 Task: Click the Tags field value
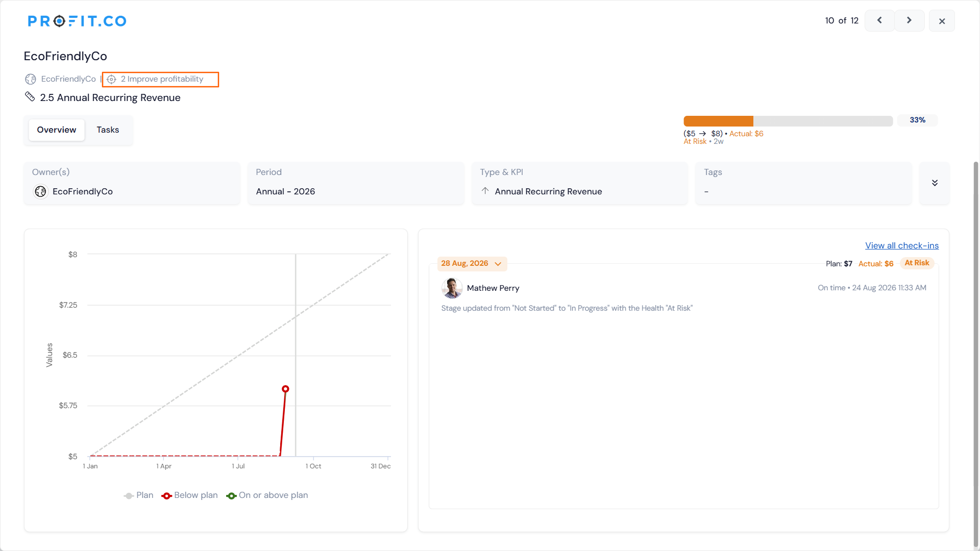tap(706, 192)
